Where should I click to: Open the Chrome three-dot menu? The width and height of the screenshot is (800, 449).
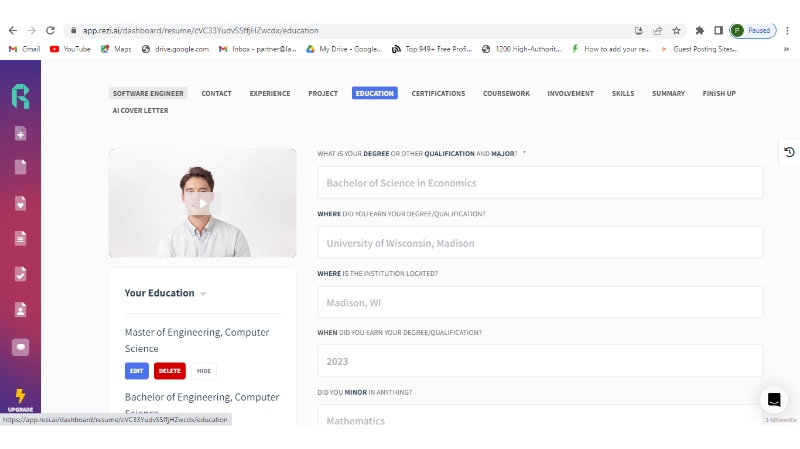tap(788, 31)
